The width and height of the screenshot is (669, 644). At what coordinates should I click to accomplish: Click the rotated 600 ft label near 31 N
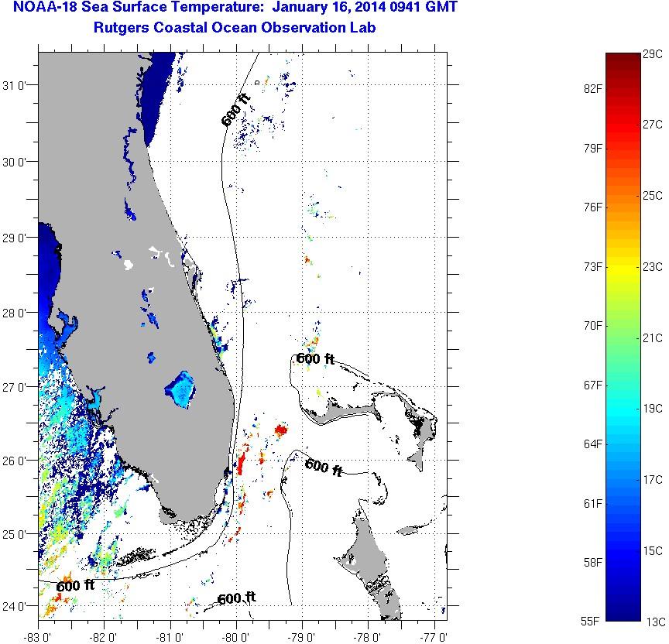pyautogui.click(x=235, y=110)
